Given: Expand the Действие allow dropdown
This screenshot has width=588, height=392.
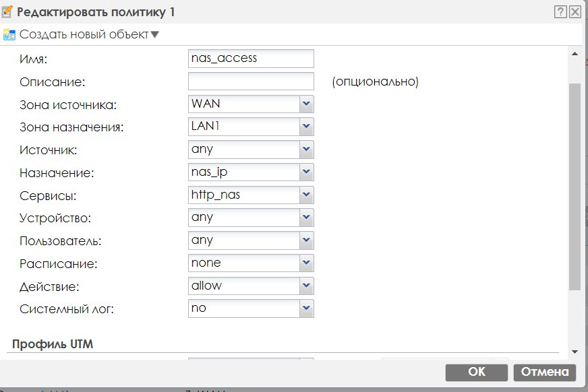Looking at the screenshot, I should (307, 286).
